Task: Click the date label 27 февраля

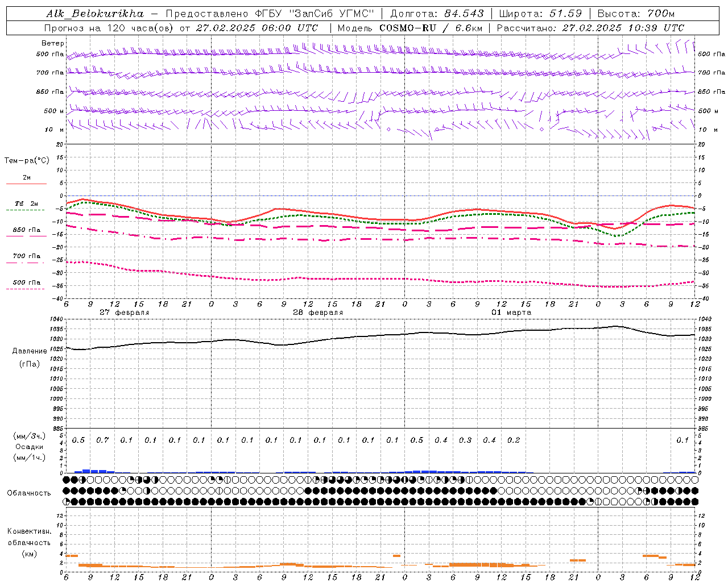Action: (125, 313)
